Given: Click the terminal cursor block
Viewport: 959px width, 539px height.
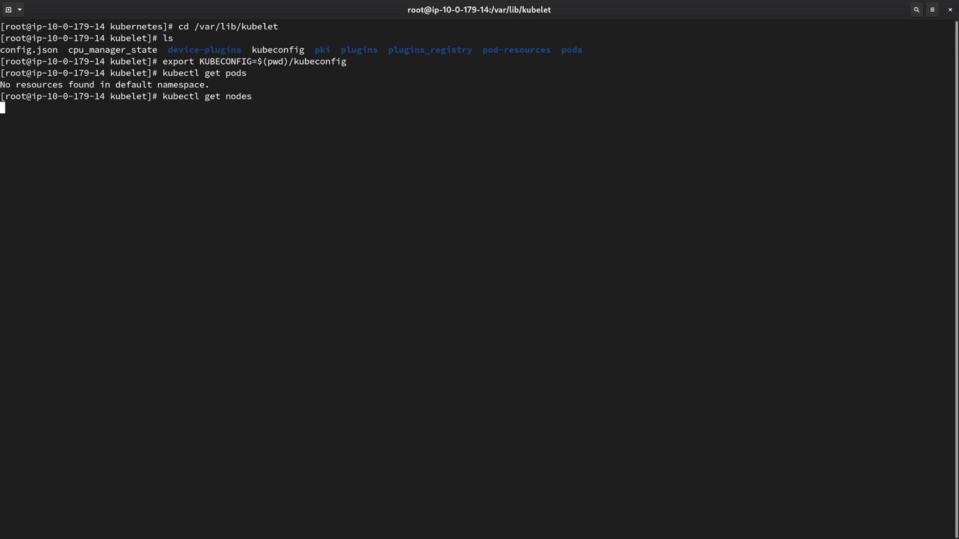Looking at the screenshot, I should [x=2, y=108].
